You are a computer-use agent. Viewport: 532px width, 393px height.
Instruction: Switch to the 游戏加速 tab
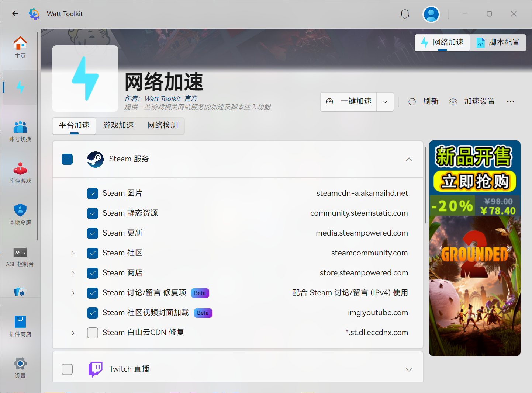118,126
